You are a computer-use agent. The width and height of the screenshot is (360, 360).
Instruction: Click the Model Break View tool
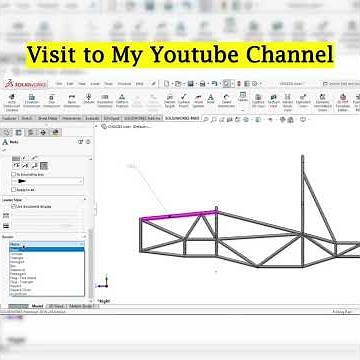tap(287, 102)
